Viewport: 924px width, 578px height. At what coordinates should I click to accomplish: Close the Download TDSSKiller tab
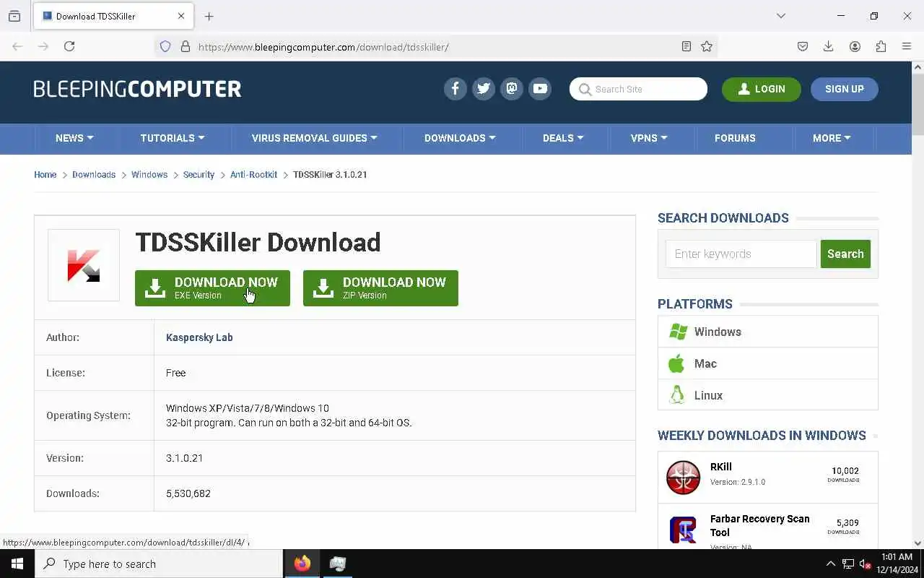pyautogui.click(x=181, y=16)
